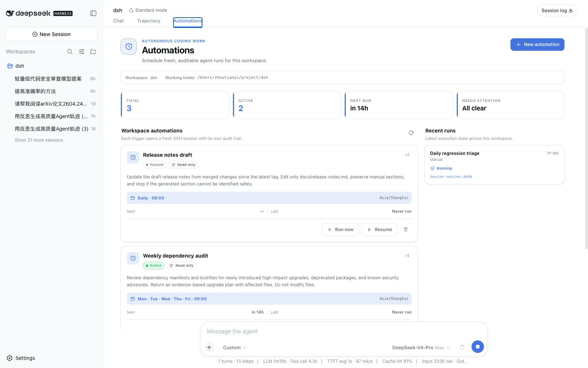588x368 pixels.
Task: Click the 1 turns · 13 steps status entry
Action: click(x=236, y=361)
